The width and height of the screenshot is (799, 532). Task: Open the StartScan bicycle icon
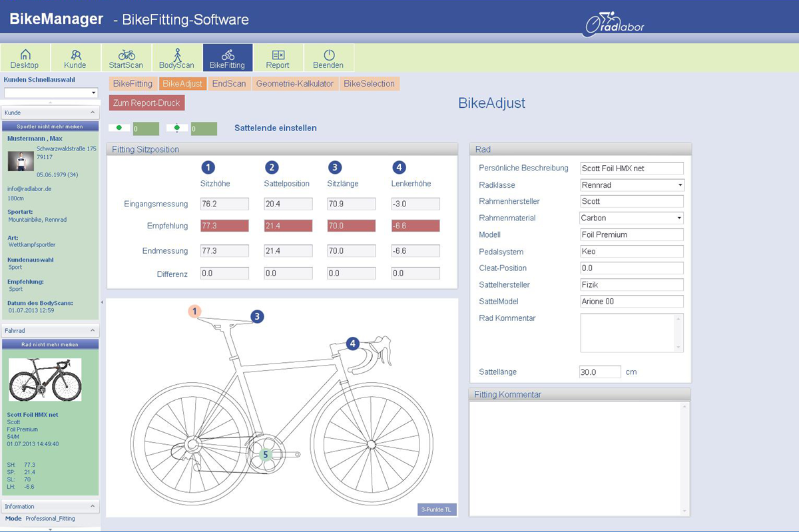[x=126, y=59]
